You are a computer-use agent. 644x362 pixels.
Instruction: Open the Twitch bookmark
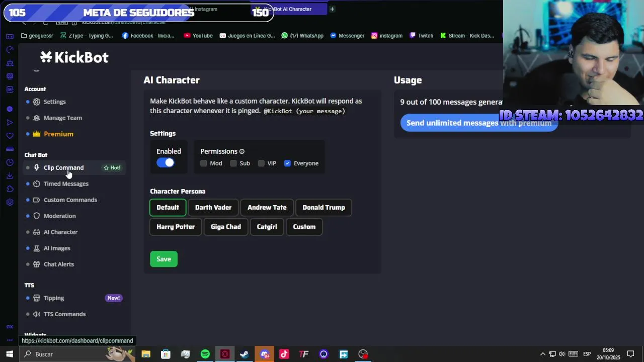pos(421,36)
